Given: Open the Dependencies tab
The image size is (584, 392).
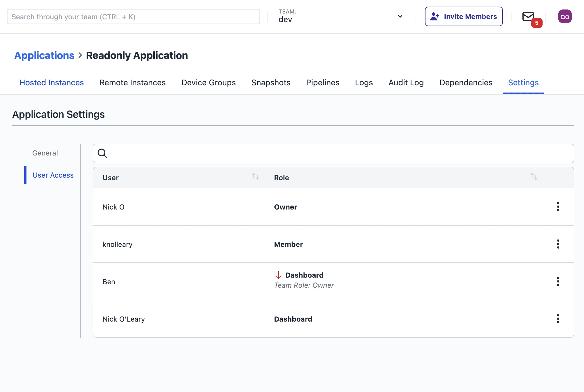Looking at the screenshot, I should click(466, 82).
